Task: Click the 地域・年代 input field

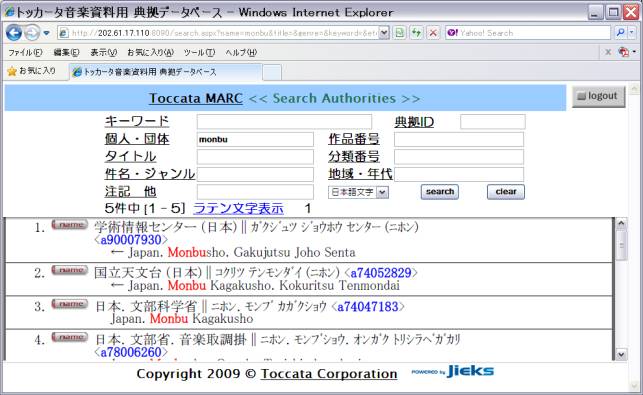Action: pos(459,174)
